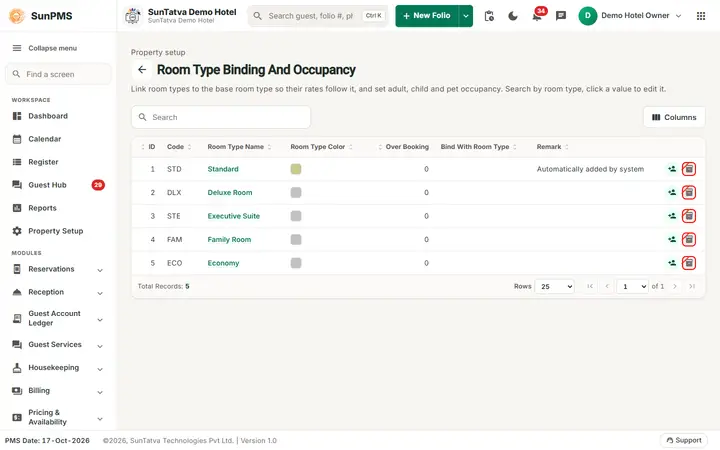Click the New Folio button
This screenshot has width=720, height=450.
427,16
